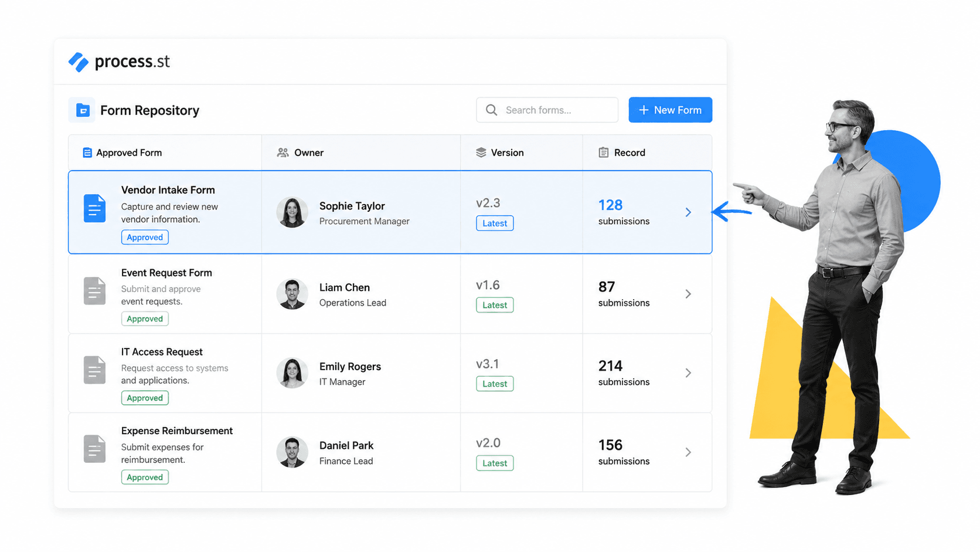Click the Owner column people icon
980x552 pixels.
pos(283,153)
